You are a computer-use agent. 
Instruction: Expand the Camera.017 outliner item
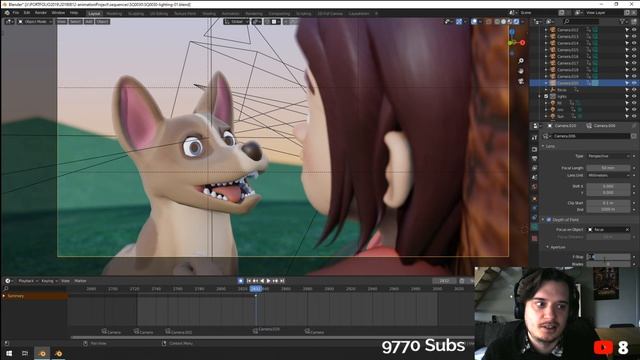pos(546,63)
